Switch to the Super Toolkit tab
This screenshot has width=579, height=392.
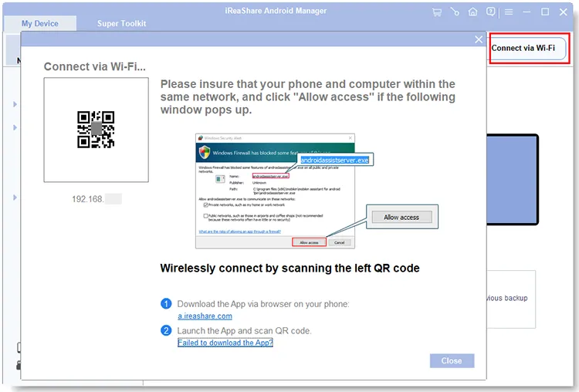[x=121, y=23]
